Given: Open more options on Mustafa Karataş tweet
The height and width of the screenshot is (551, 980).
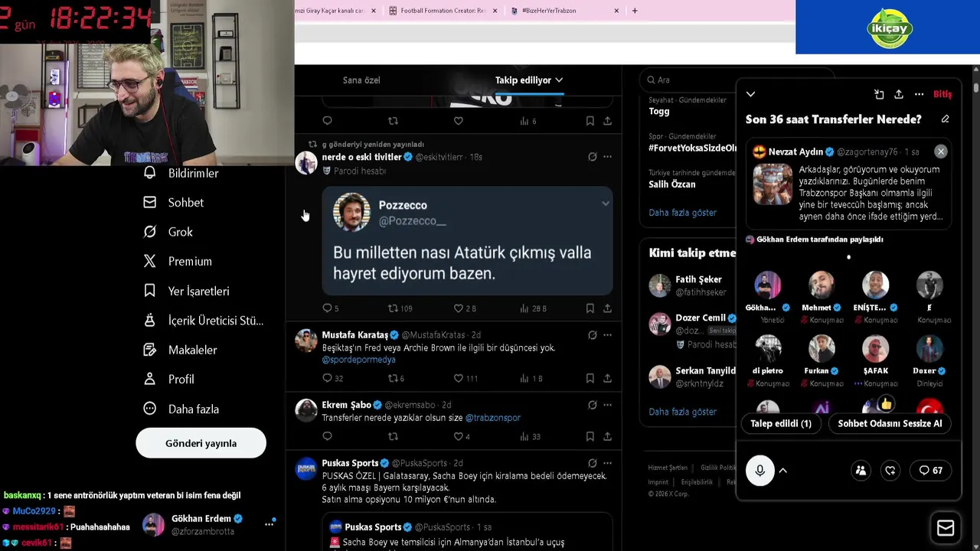Looking at the screenshot, I should (607, 334).
